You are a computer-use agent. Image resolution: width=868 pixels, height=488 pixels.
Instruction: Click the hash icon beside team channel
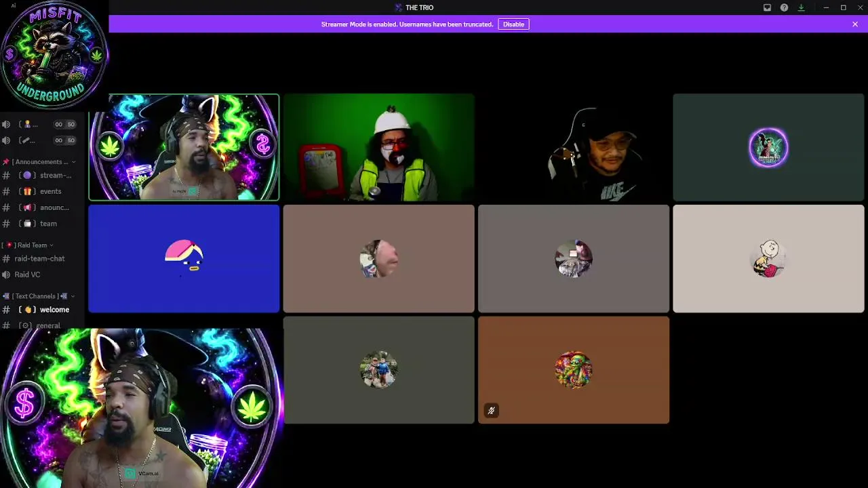(x=6, y=224)
